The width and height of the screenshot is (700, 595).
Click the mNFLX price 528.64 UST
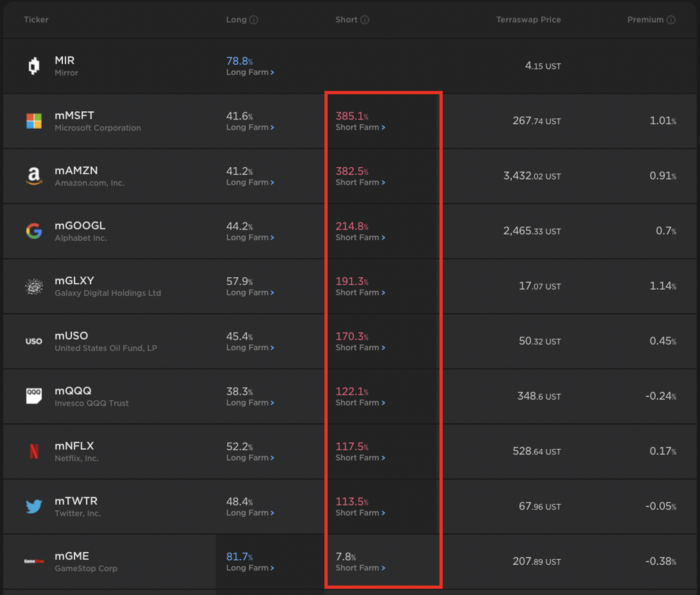click(x=537, y=451)
